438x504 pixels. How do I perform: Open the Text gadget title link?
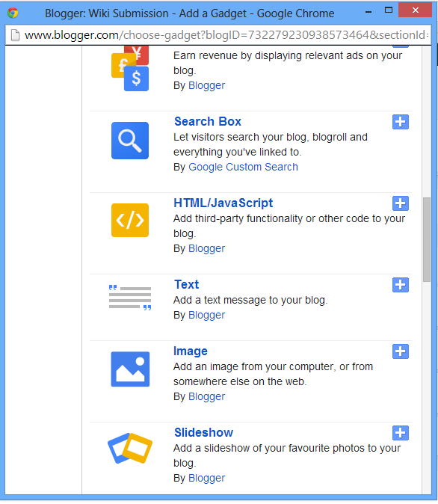tap(186, 284)
